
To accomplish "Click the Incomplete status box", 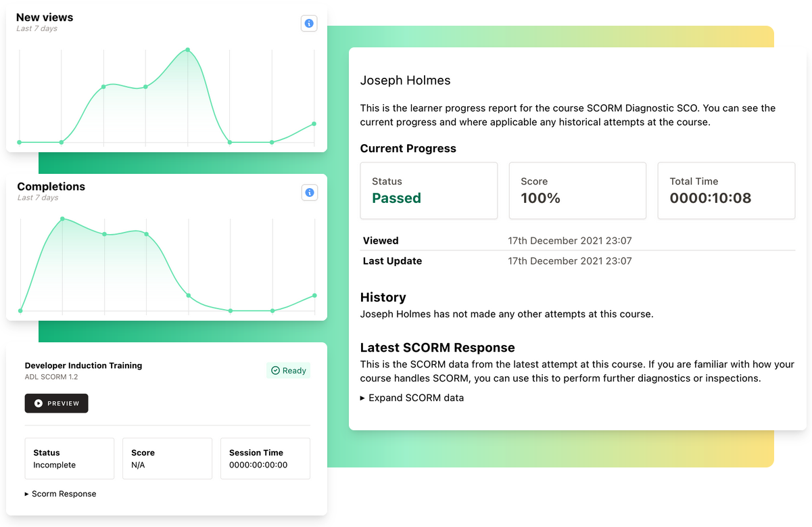I will tap(69, 459).
